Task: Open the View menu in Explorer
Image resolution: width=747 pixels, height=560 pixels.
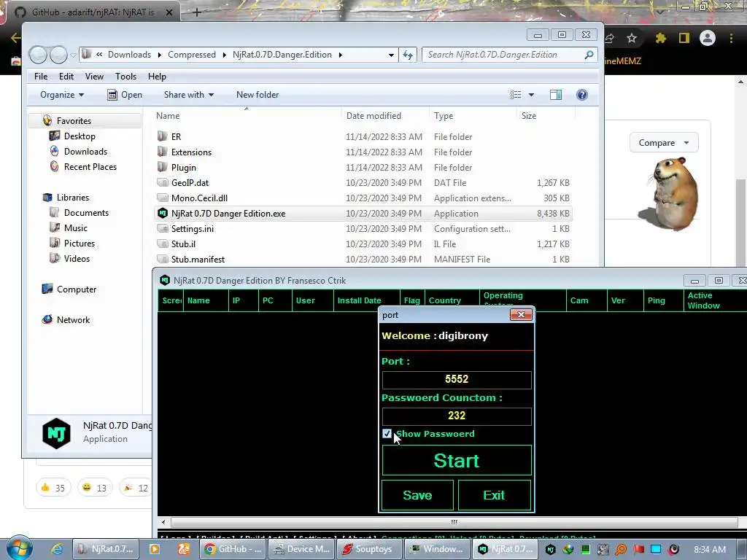Action: point(94,76)
